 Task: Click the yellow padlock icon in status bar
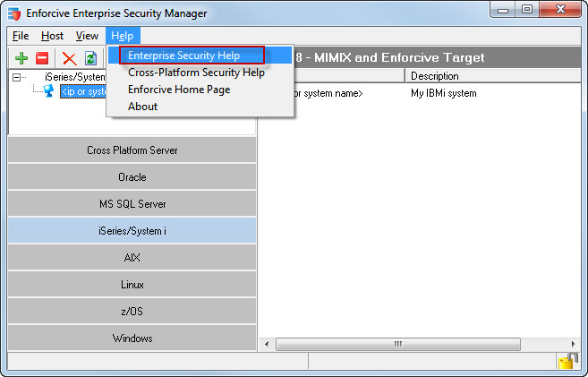[x=567, y=361]
